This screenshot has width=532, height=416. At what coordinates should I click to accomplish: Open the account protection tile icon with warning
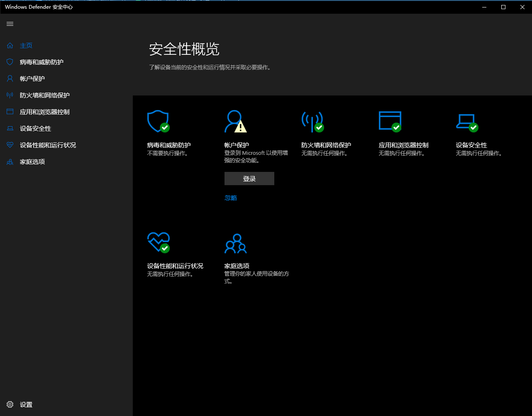tap(235, 121)
